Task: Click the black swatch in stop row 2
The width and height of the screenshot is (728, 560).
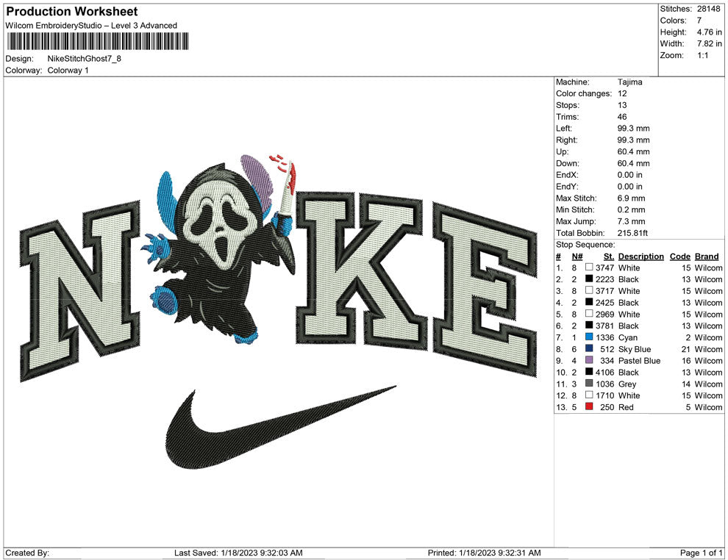Action: click(589, 279)
